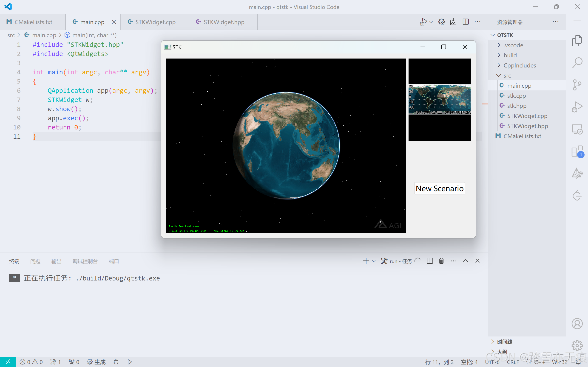Open run button dropdown arrow in editor toolbar

click(431, 22)
